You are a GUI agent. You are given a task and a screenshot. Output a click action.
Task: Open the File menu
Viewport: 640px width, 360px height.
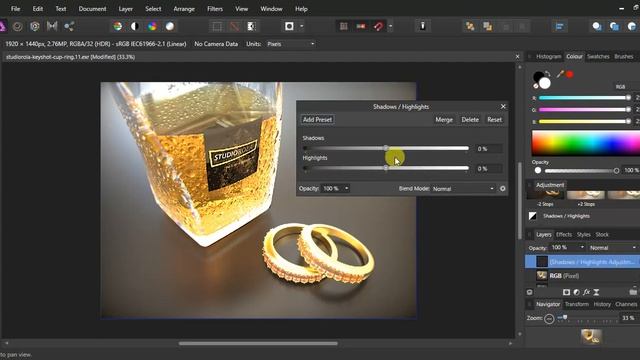(16, 9)
